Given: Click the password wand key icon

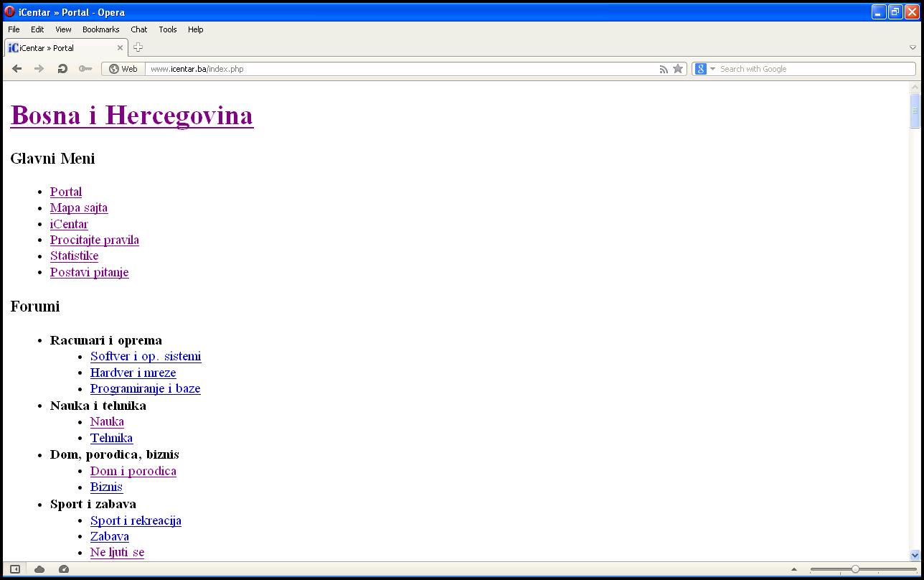Looking at the screenshot, I should tap(85, 69).
